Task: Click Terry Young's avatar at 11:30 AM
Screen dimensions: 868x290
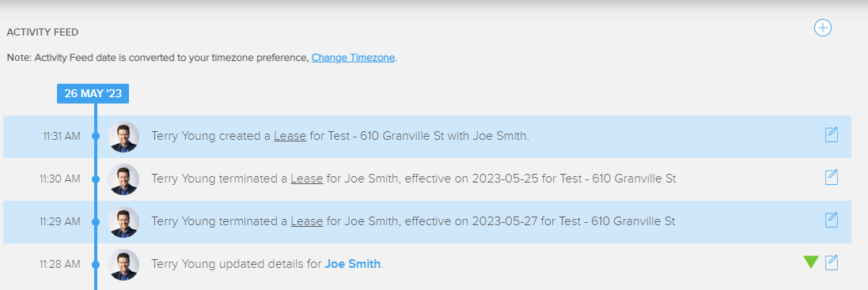Action: pyautogui.click(x=123, y=179)
